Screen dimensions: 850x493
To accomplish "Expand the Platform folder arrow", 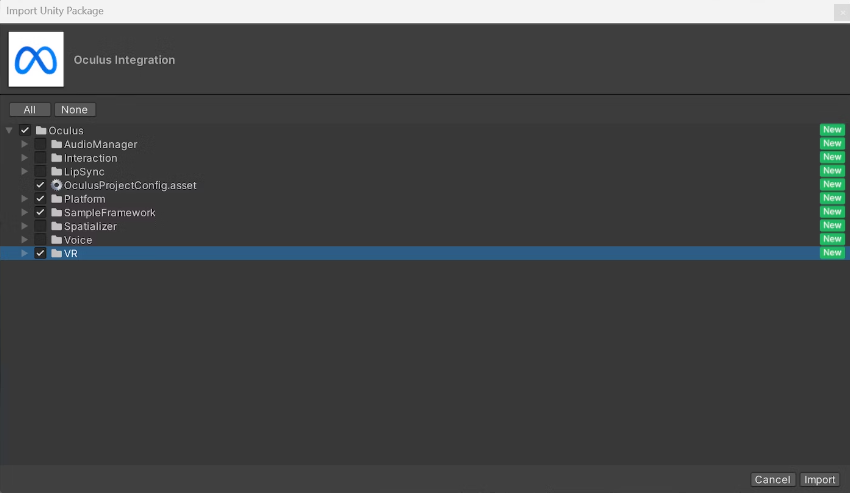I will pyautogui.click(x=24, y=199).
